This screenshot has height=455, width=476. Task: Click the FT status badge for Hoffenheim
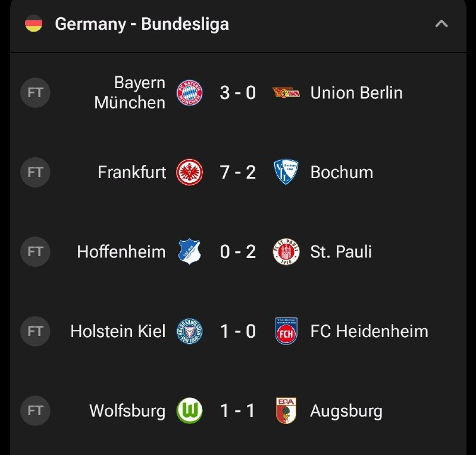35,252
